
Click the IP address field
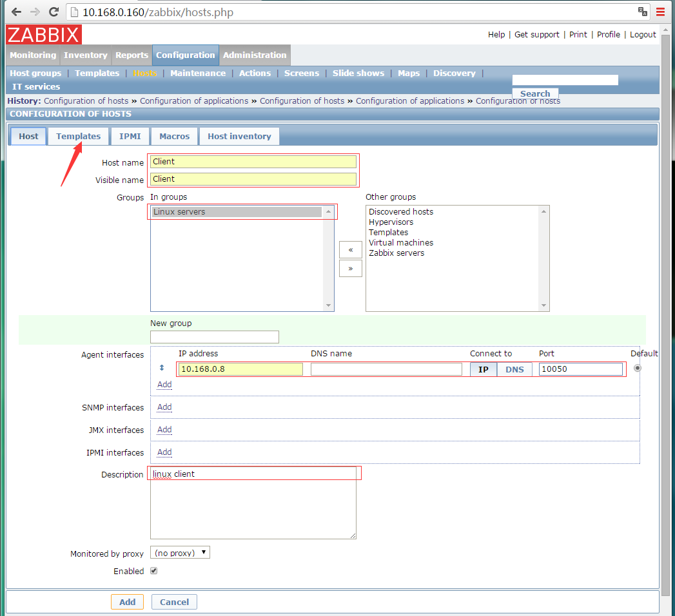tap(240, 369)
